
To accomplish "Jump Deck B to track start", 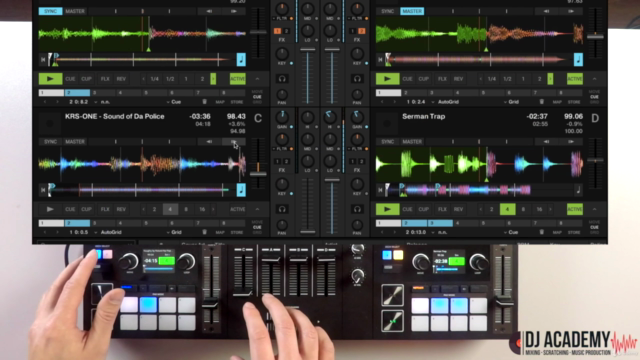I will coord(380,60).
